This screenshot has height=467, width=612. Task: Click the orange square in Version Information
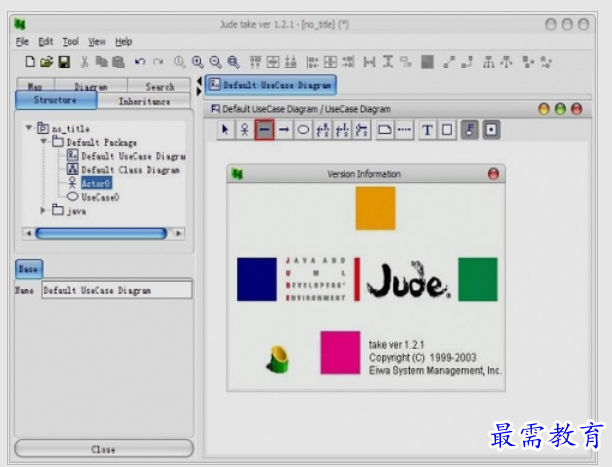(x=375, y=208)
